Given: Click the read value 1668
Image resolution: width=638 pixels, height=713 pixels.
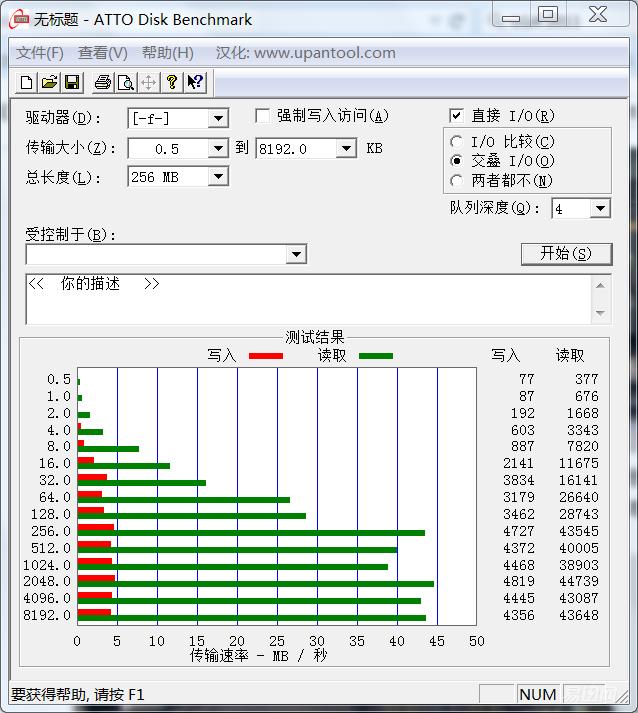Looking at the screenshot, I should pos(583,413).
